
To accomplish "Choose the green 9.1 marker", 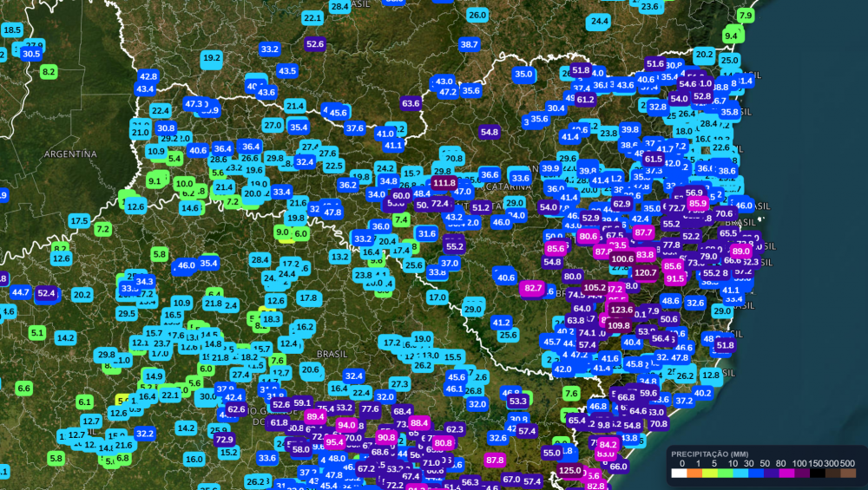I will 155,181.
